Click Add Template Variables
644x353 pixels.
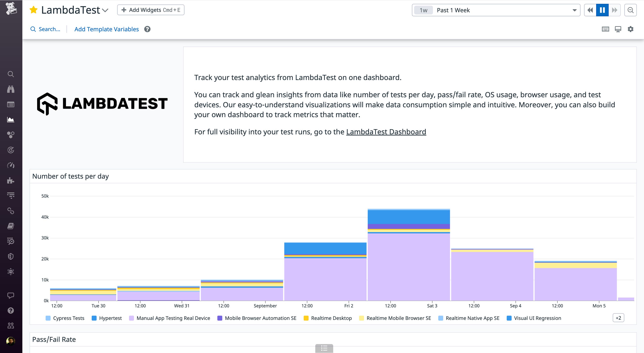point(106,29)
